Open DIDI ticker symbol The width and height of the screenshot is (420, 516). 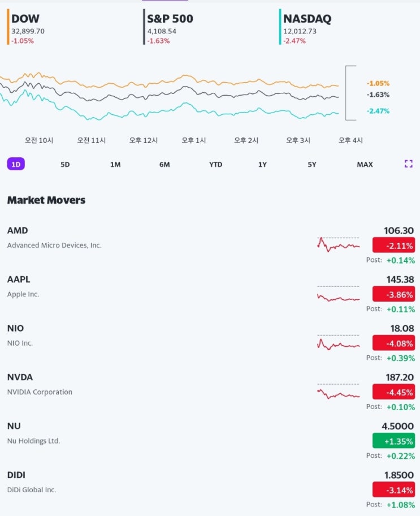16,475
